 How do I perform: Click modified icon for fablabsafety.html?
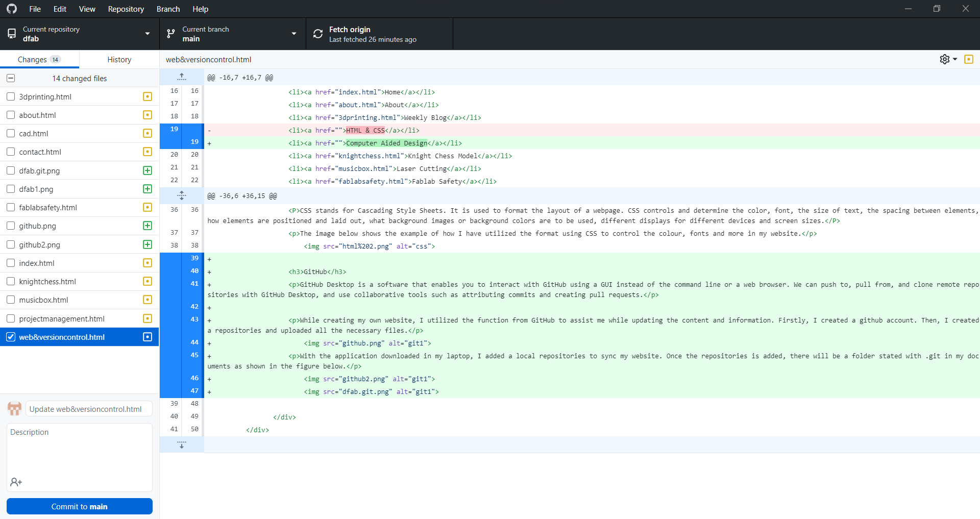(x=148, y=207)
